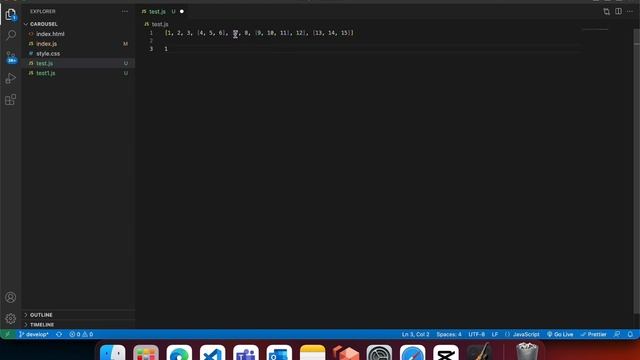640x360 pixels.
Task: Switch git branch from develop
Action: coord(33,334)
